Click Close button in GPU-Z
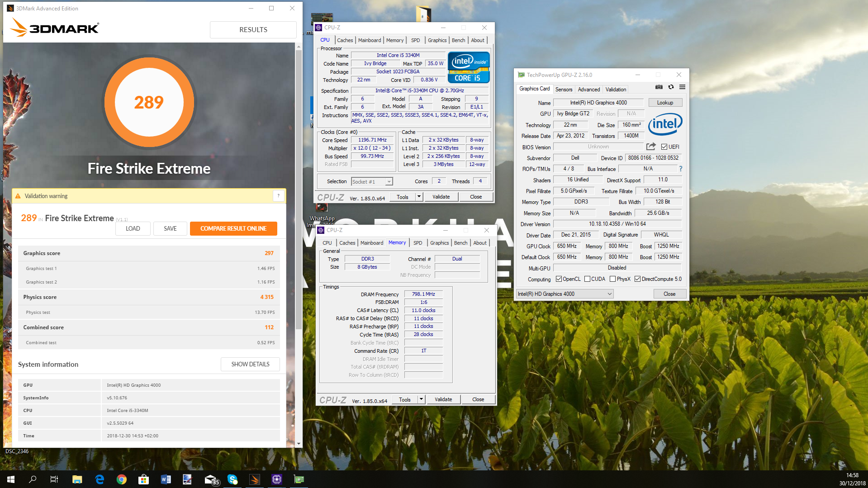The height and width of the screenshot is (488, 868). pyautogui.click(x=669, y=294)
